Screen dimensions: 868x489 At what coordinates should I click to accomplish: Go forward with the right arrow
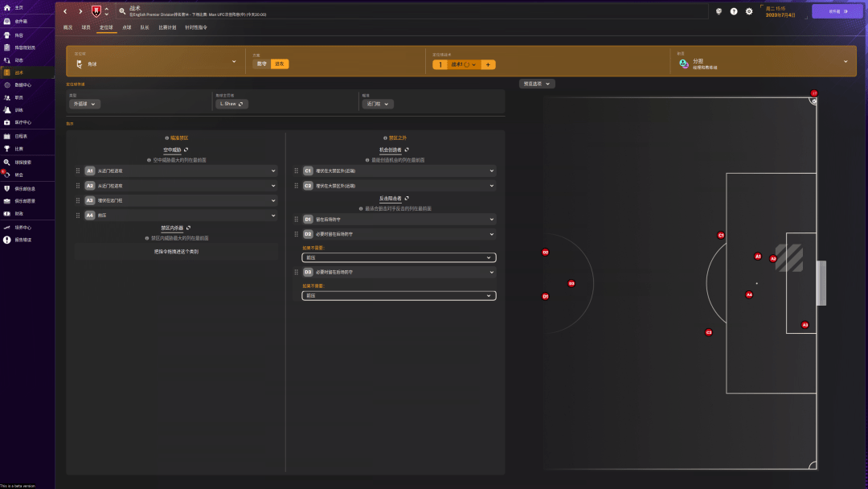[x=80, y=11]
